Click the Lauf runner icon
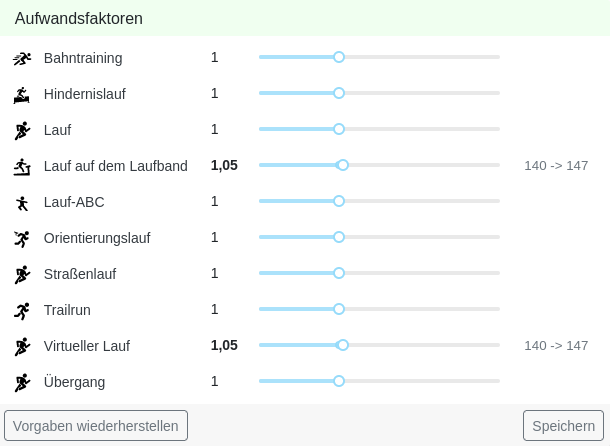 (22, 130)
